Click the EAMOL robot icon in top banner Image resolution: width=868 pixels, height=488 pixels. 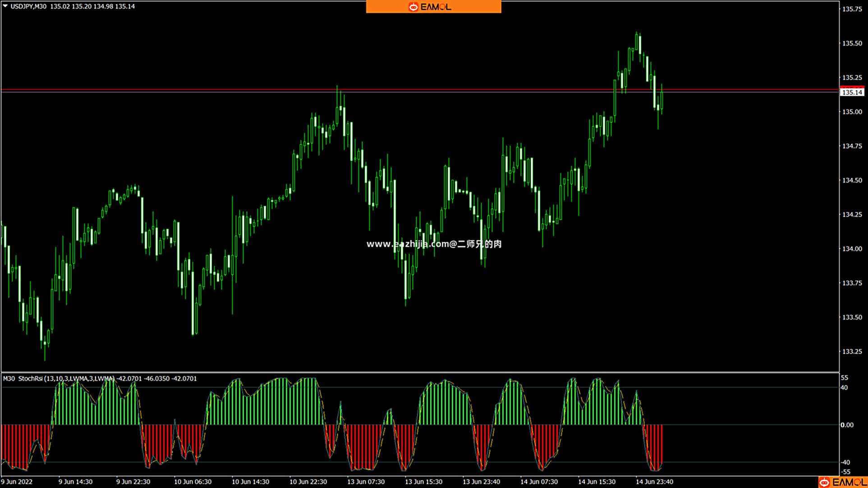pos(413,7)
